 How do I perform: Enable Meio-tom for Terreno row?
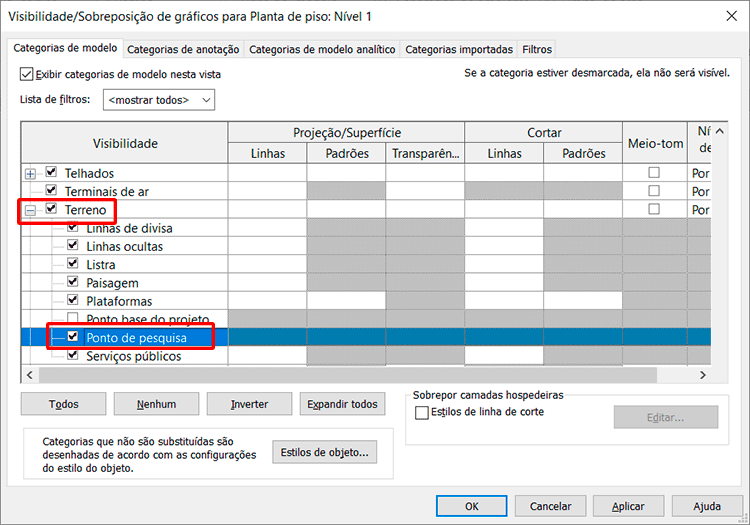[x=654, y=209]
